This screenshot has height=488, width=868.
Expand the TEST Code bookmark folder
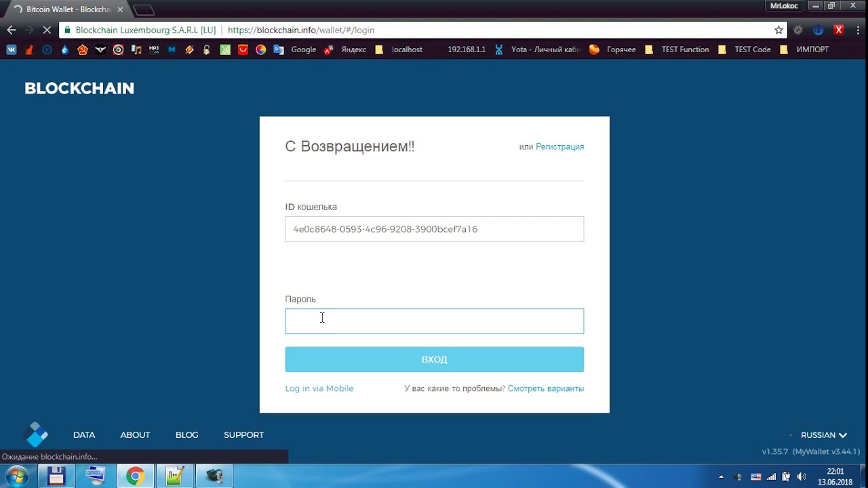(744, 49)
